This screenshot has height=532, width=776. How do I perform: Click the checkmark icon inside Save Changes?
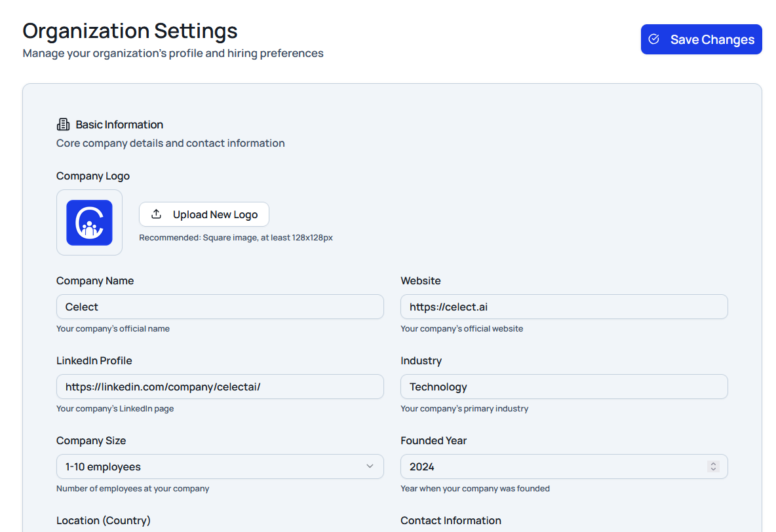(653, 39)
